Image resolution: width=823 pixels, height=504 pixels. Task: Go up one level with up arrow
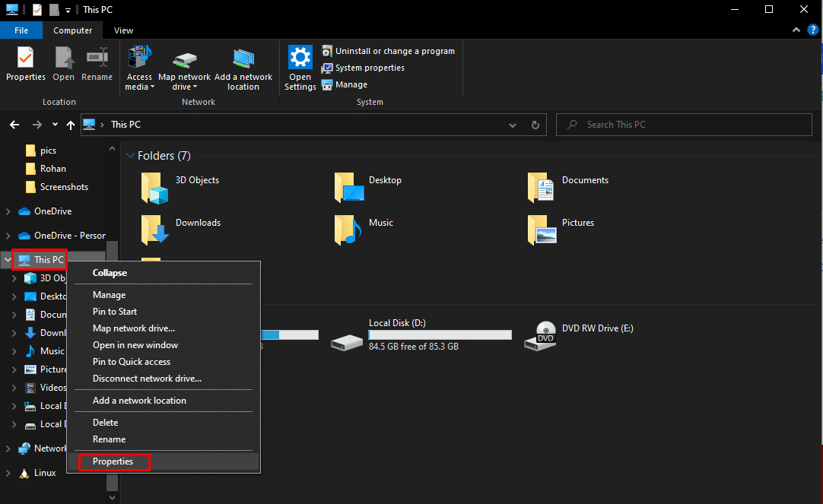point(70,125)
